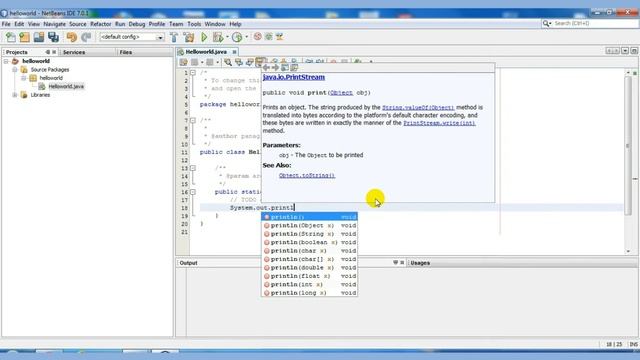Collapse code fold at line 7
Image resolution: width=640 pixels, height=360 pixels.
193,120
